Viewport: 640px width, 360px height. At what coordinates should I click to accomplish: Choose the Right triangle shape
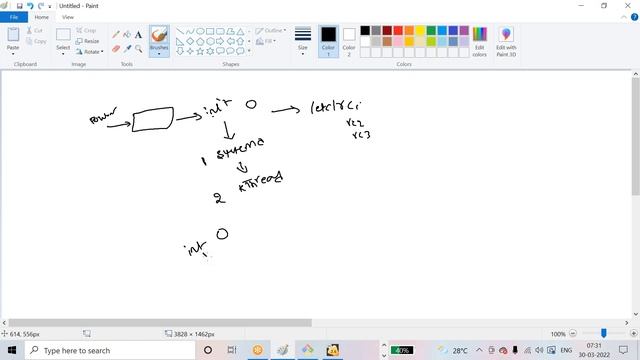(x=180, y=41)
